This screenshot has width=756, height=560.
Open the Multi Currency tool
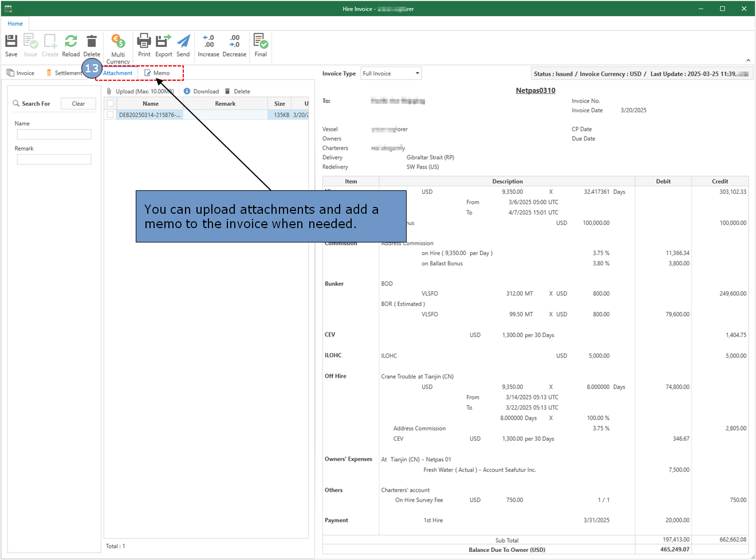(118, 41)
